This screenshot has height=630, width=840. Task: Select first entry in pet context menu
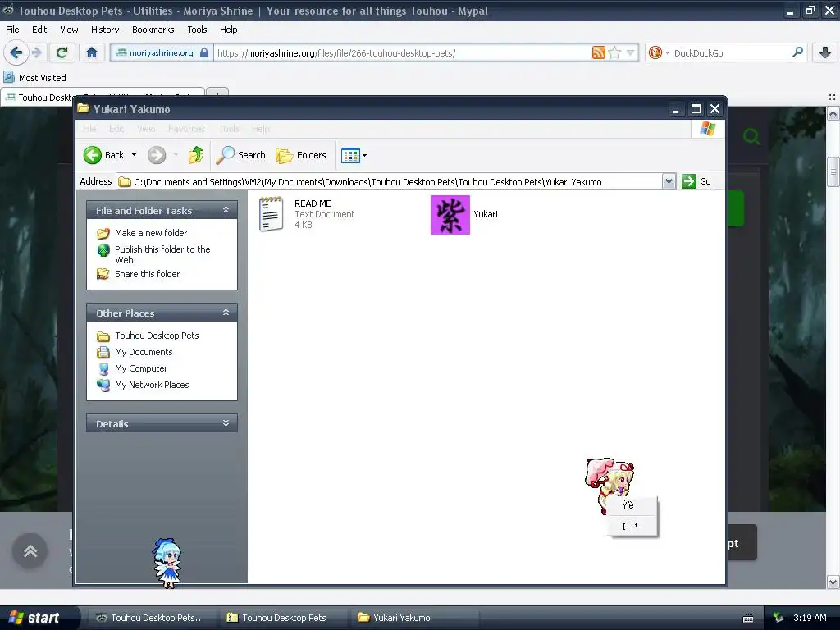632,505
